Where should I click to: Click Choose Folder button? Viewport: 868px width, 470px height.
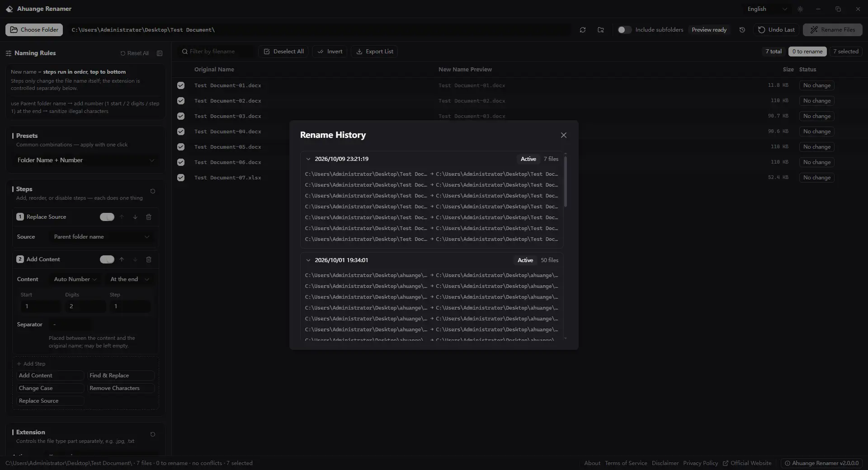(x=34, y=30)
